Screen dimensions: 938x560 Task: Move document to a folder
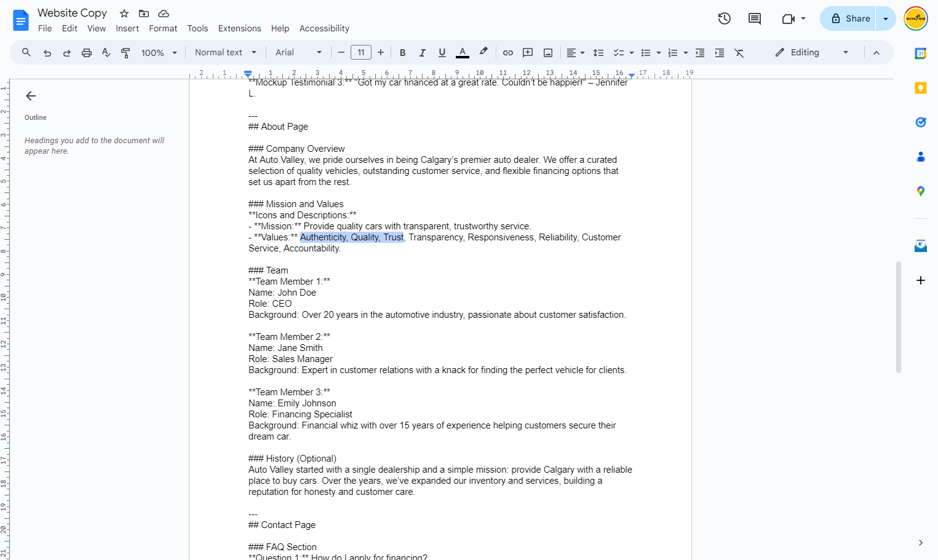tap(144, 14)
